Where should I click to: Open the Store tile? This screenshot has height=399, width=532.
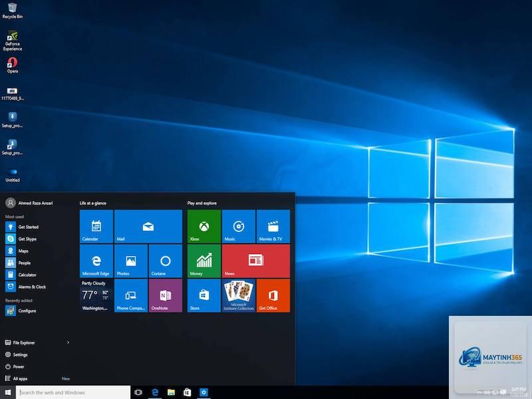204,295
